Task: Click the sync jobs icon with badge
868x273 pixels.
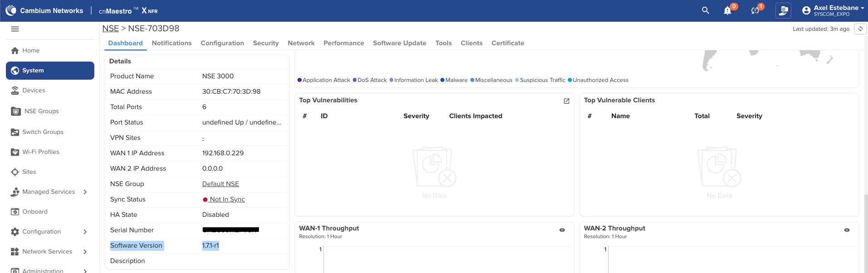Action: click(x=755, y=11)
